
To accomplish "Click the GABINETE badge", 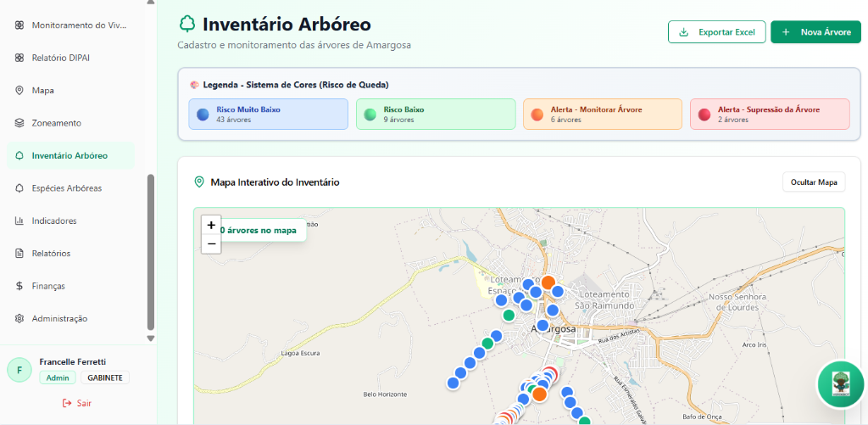I will pyautogui.click(x=105, y=377).
